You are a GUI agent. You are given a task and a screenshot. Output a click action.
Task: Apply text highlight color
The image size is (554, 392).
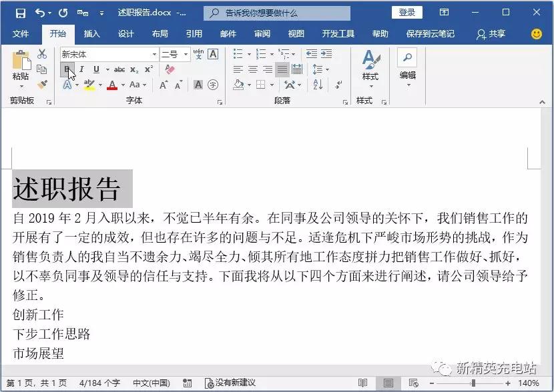[x=91, y=85]
